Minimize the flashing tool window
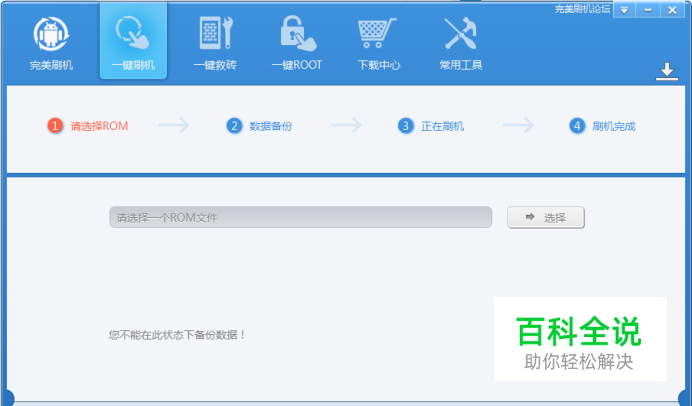Image resolution: width=692 pixels, height=406 pixels. (648, 10)
